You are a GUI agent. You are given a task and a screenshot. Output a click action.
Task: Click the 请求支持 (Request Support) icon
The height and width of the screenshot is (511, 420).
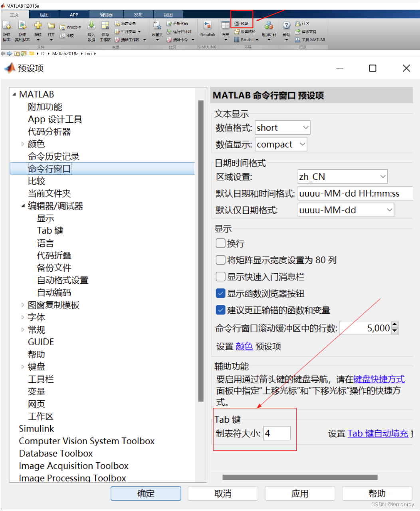298,32
